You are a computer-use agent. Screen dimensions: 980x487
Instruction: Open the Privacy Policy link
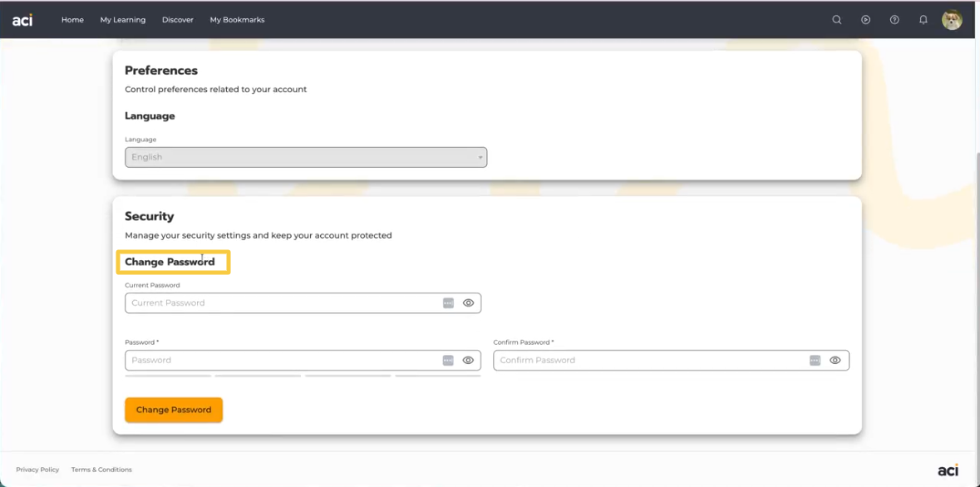[x=37, y=470]
